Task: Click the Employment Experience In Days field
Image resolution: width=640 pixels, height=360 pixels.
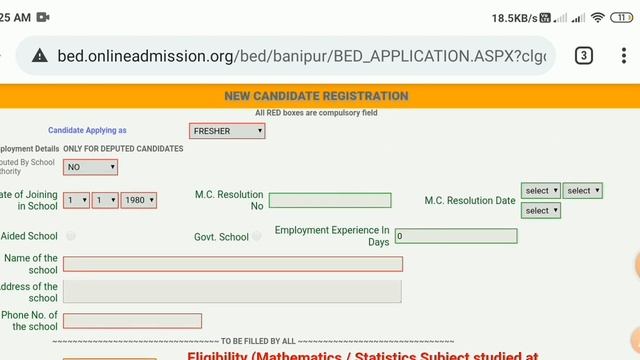Action: (x=456, y=236)
